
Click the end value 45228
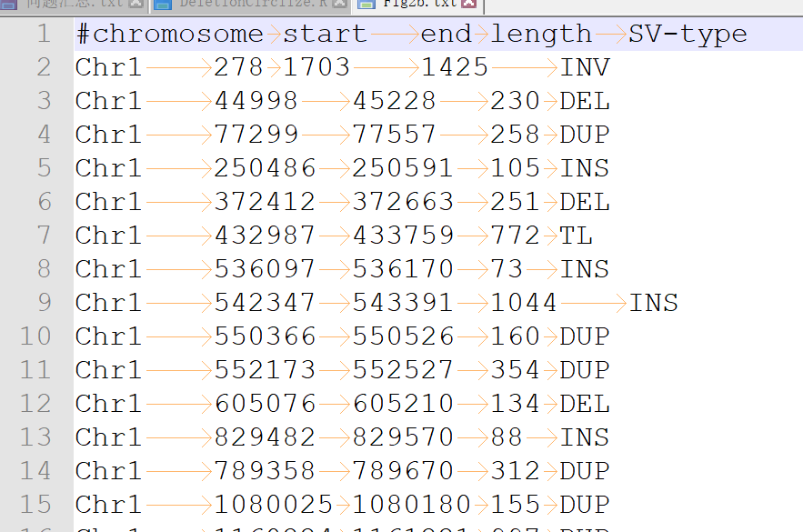(394, 101)
